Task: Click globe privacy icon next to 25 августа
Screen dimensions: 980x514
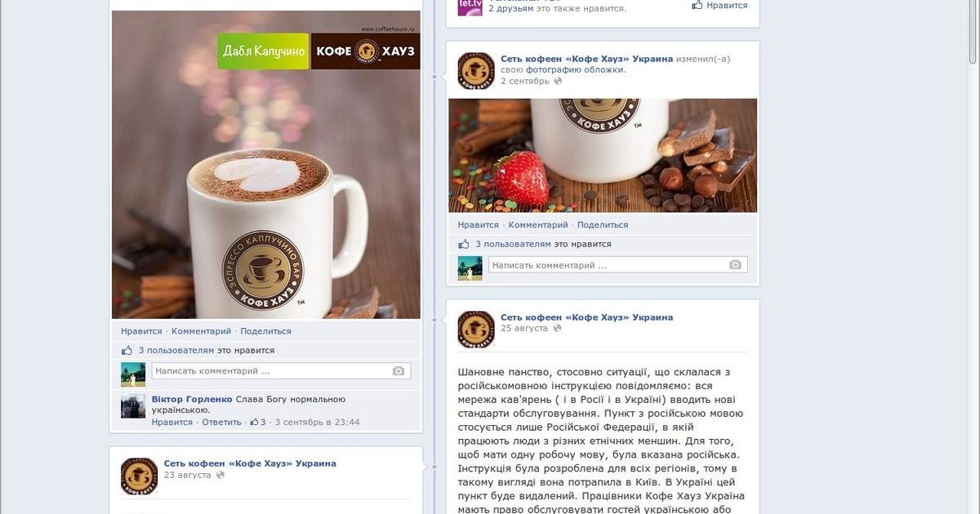Action: point(557,328)
